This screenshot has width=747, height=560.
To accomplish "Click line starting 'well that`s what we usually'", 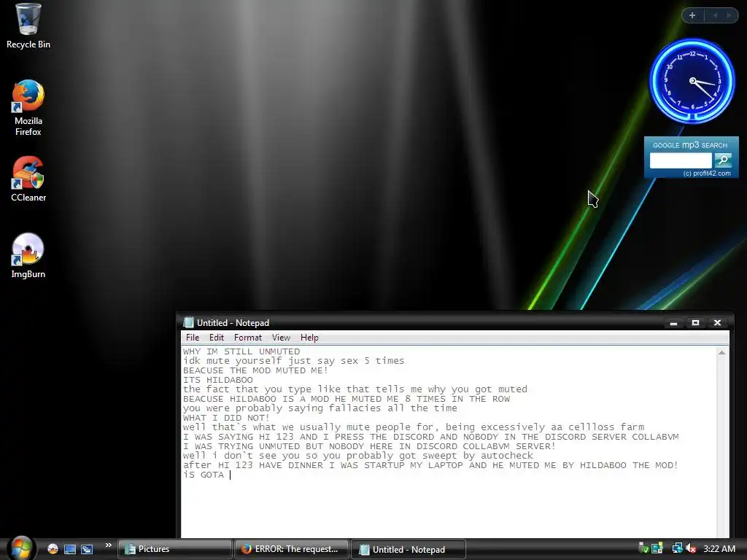I will (x=414, y=427).
